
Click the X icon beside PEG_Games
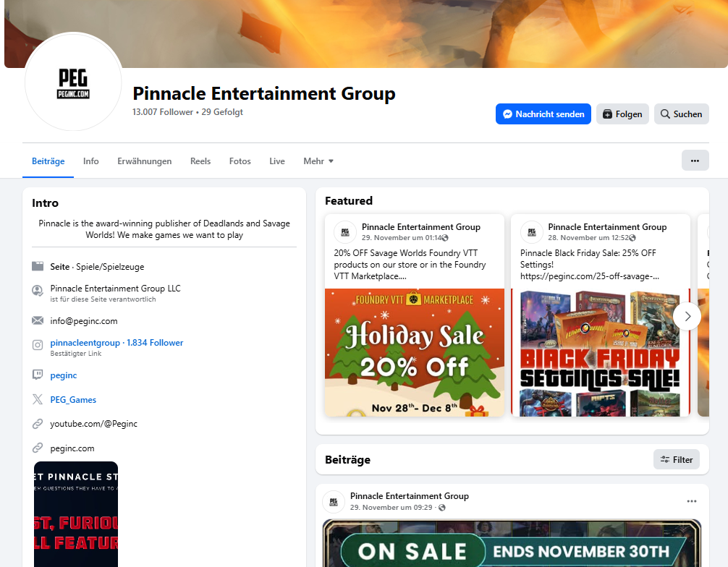(x=38, y=399)
